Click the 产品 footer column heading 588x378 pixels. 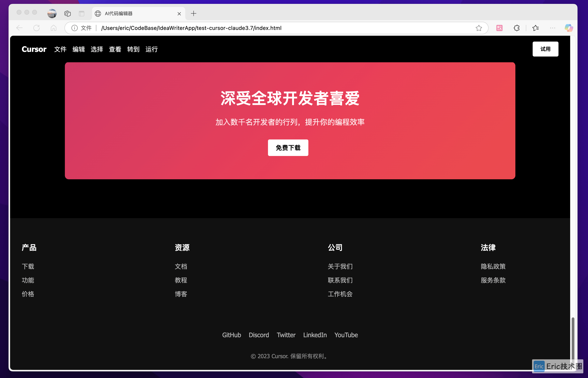tap(29, 247)
